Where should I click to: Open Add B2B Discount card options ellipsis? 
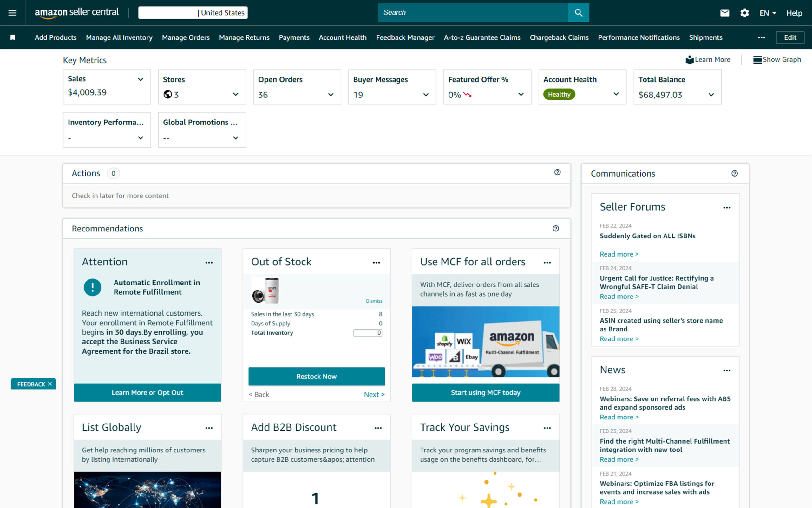[x=378, y=428]
